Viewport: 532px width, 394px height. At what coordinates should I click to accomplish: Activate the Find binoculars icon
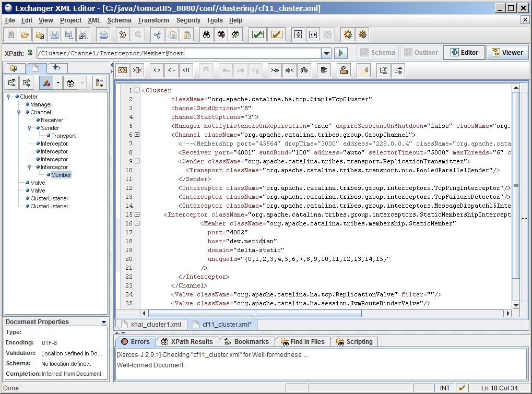[206, 34]
